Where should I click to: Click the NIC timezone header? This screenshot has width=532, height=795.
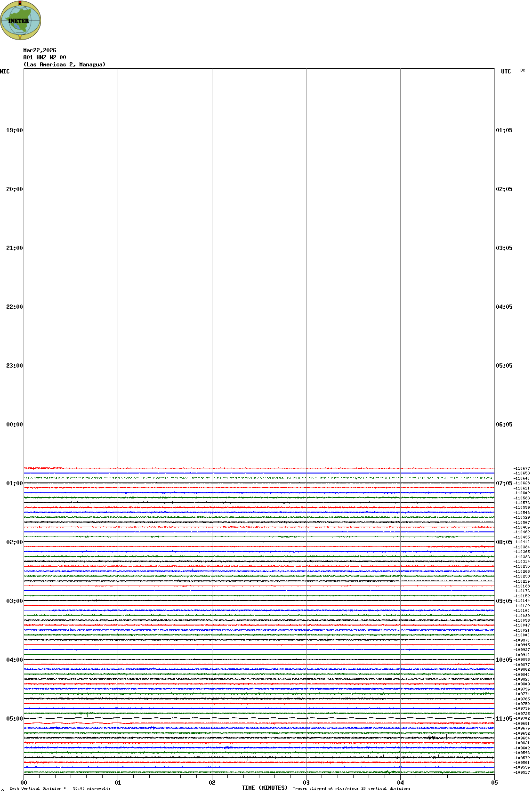point(5,72)
